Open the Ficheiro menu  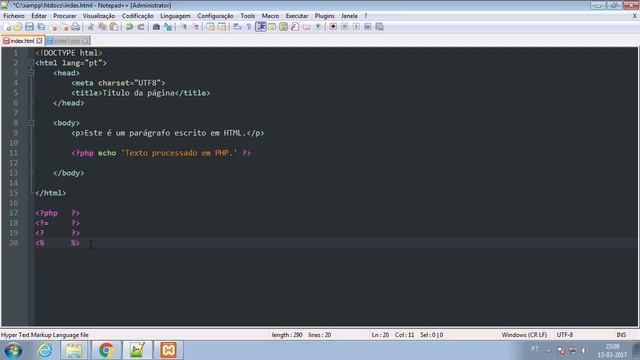click(x=14, y=16)
